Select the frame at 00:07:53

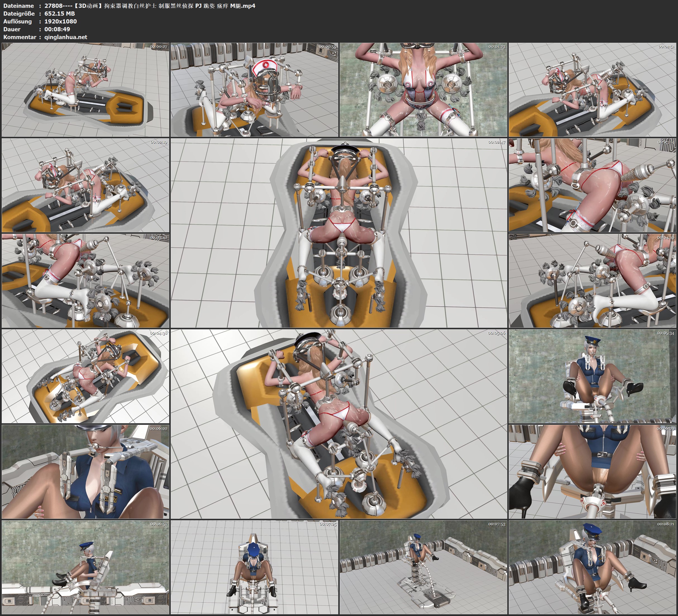423,567
